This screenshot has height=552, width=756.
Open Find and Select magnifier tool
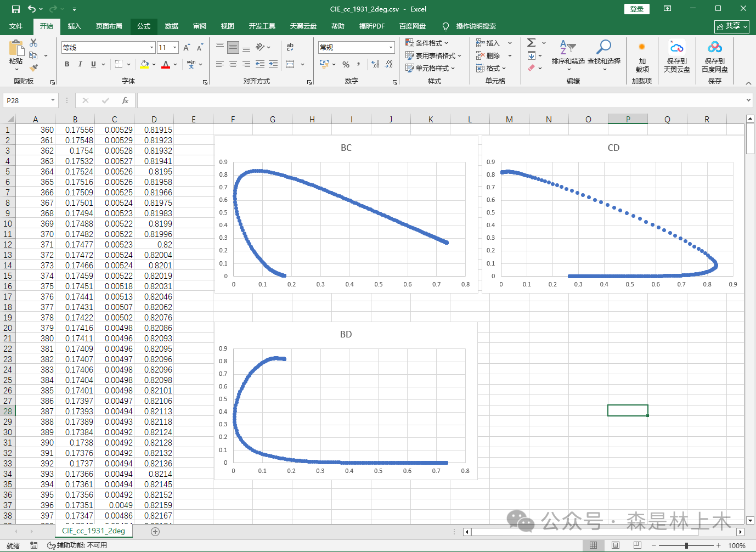604,55
